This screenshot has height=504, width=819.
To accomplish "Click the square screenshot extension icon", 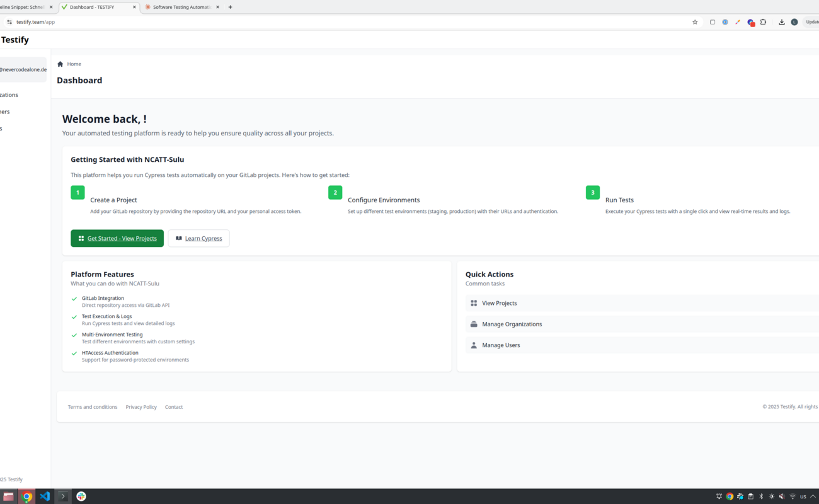I will coord(713,22).
